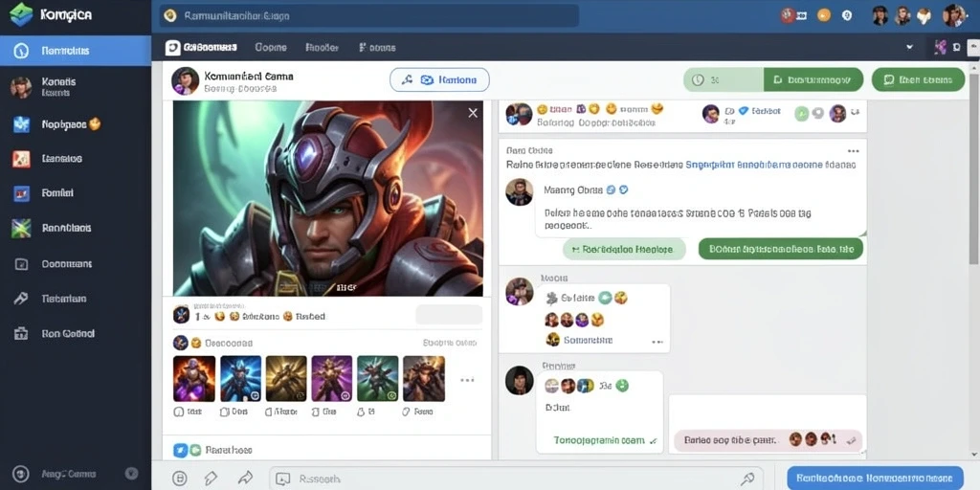Click the pen icon in bottom toolbar
This screenshot has height=490, width=980.
coord(211,479)
